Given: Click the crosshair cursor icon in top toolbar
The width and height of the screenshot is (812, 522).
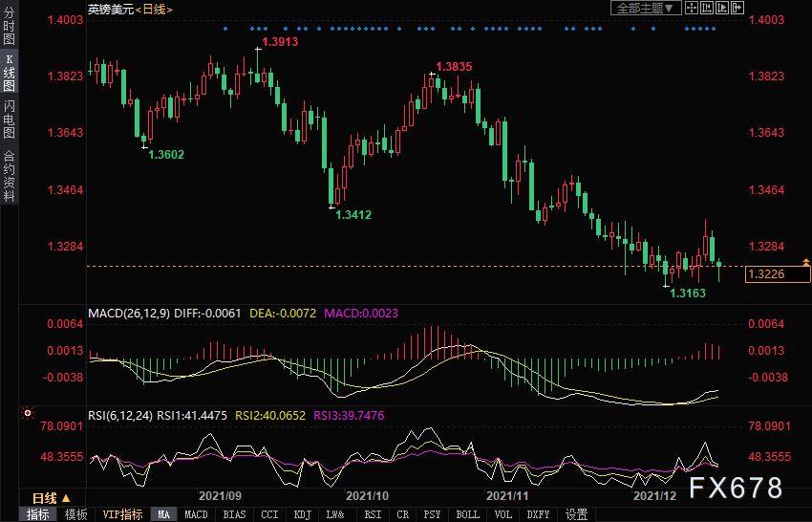Looking at the screenshot, I should [x=692, y=8].
